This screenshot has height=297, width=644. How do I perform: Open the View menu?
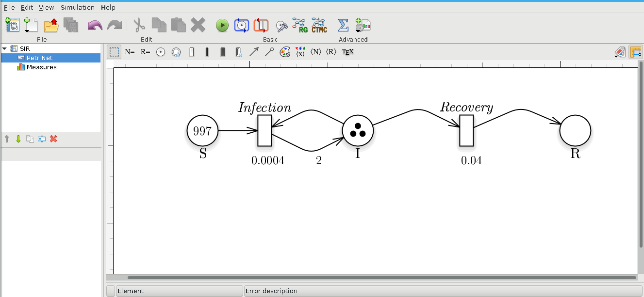(47, 7)
